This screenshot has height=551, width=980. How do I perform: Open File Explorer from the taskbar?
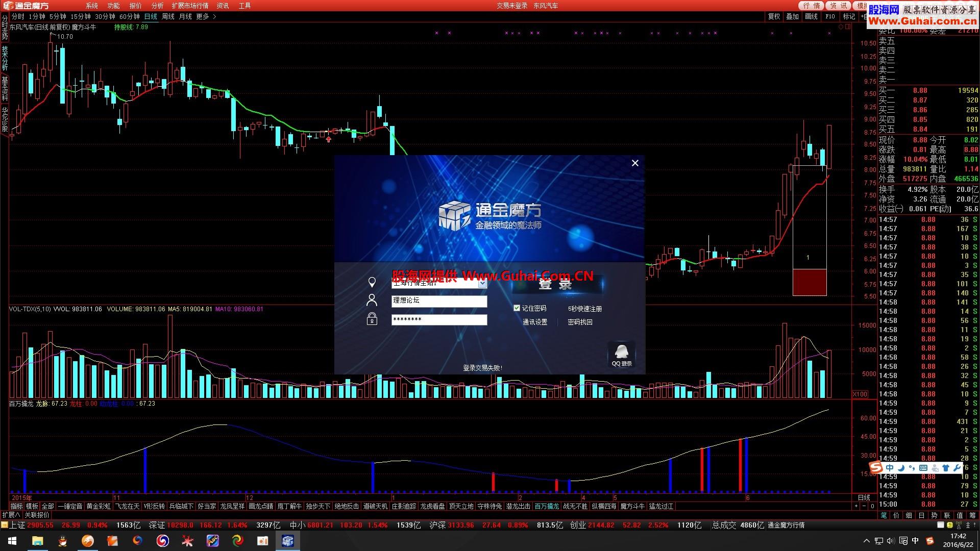click(x=37, y=541)
